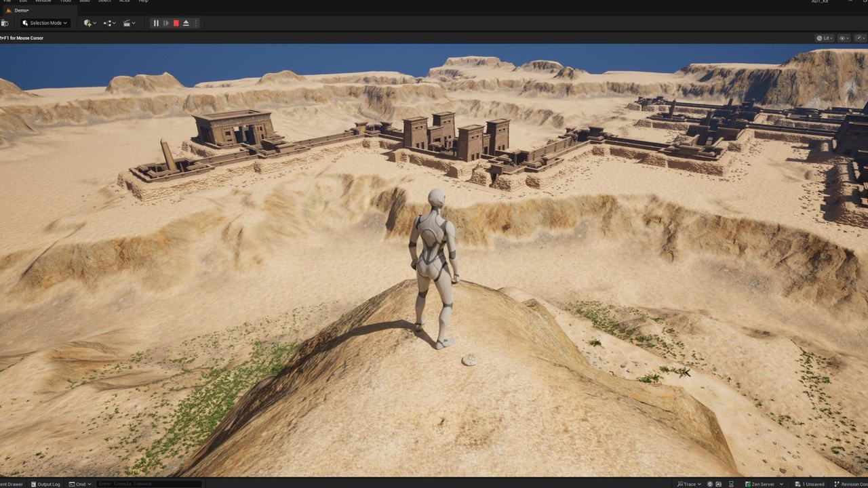The image size is (868, 488).
Task: Eject from the player controller
Action: (x=186, y=23)
